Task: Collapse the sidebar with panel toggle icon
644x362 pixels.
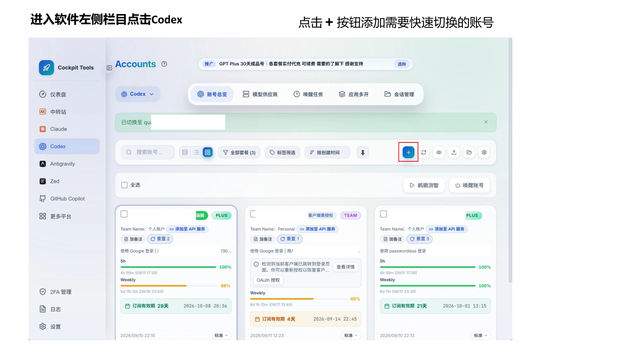Action: pos(109,68)
